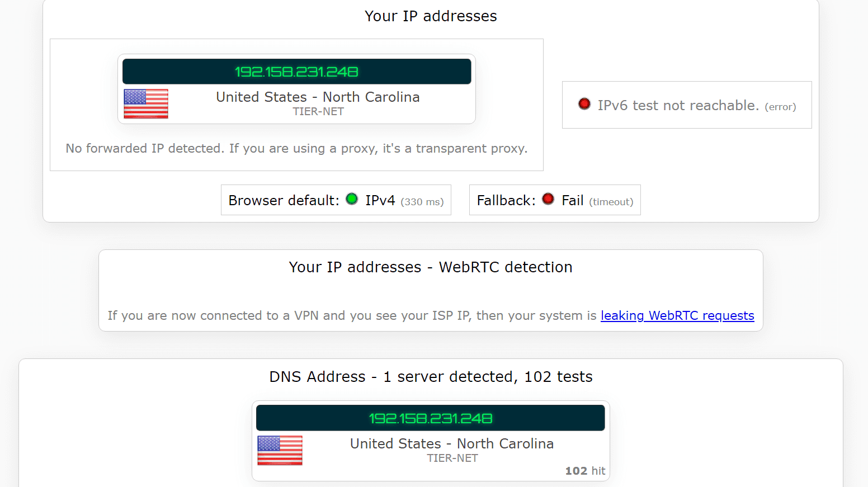Click the WebRTC detection heading
Screen dimensions: 868x487
point(431,267)
